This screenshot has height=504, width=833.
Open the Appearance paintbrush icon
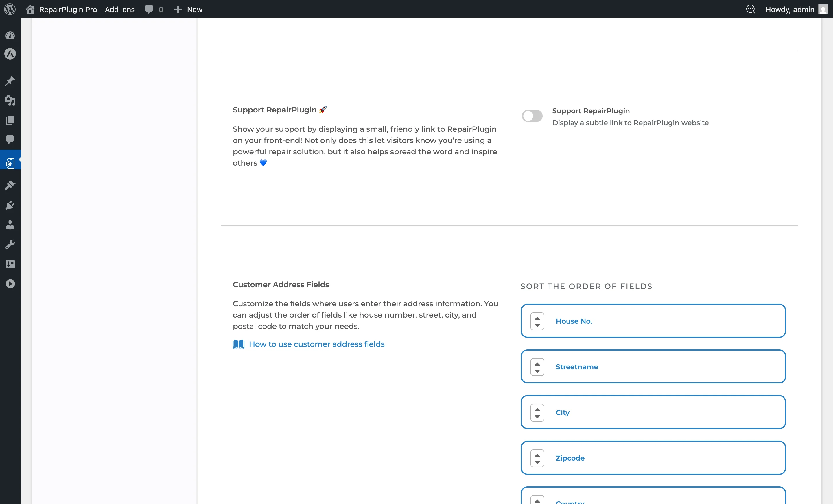[x=10, y=185]
